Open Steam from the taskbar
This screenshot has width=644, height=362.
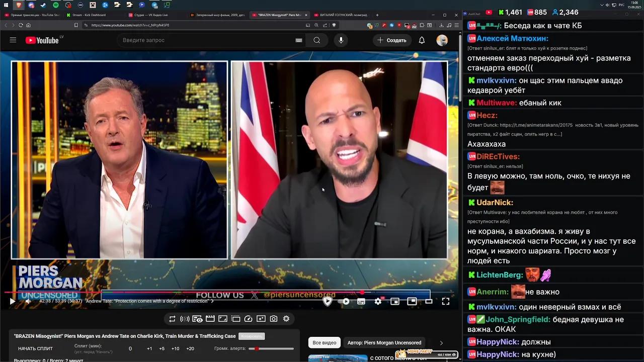44,5
